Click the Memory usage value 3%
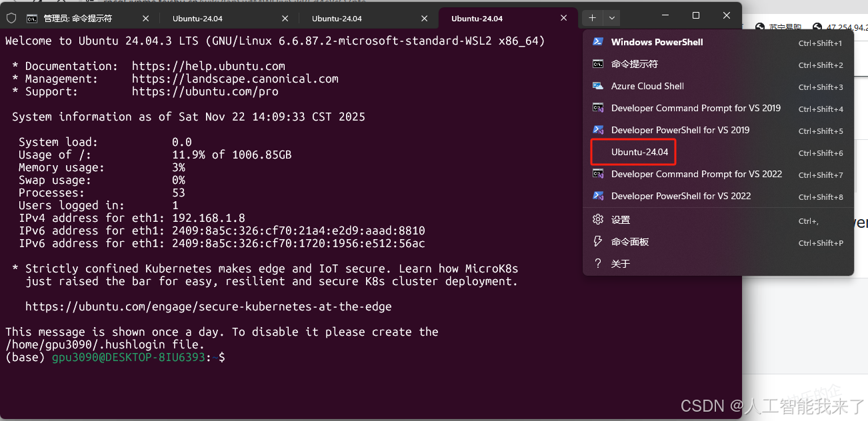 pos(179,167)
